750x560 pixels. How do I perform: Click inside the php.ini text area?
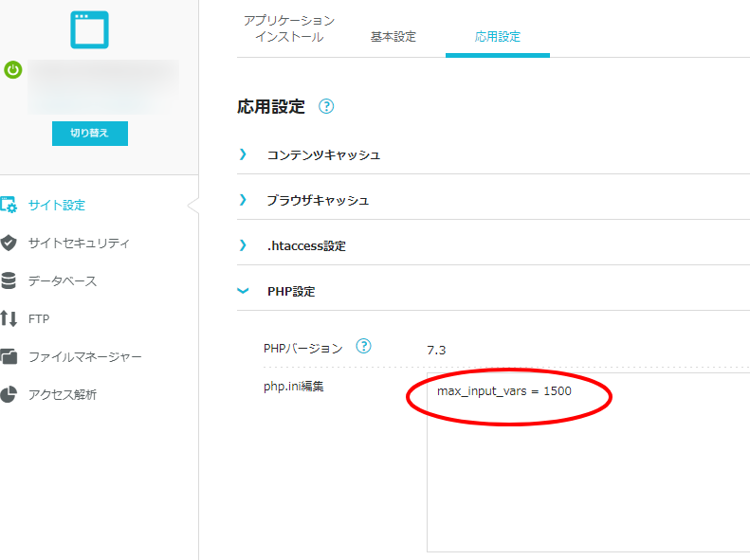pyautogui.click(x=588, y=462)
